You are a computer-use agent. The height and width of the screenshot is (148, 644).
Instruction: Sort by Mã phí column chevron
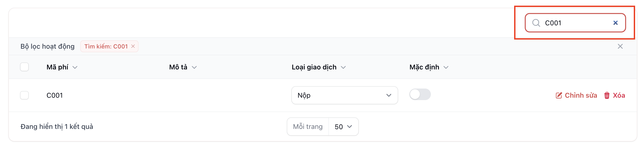point(75,67)
